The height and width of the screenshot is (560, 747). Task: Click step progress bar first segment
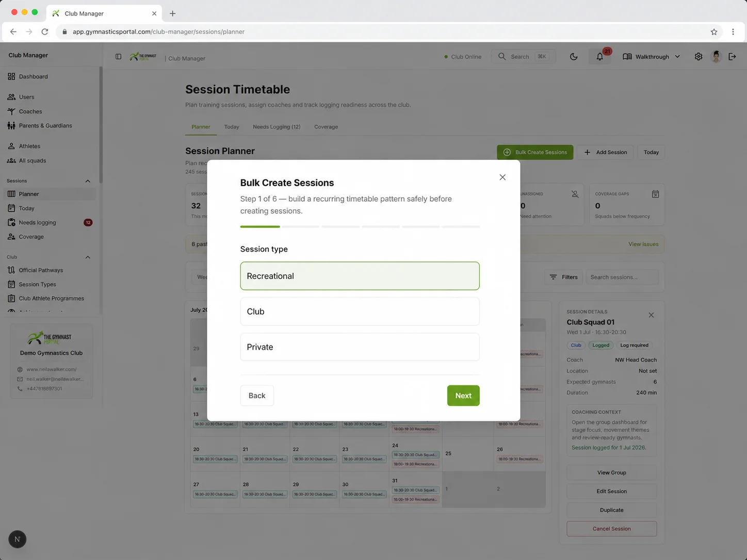260,226
